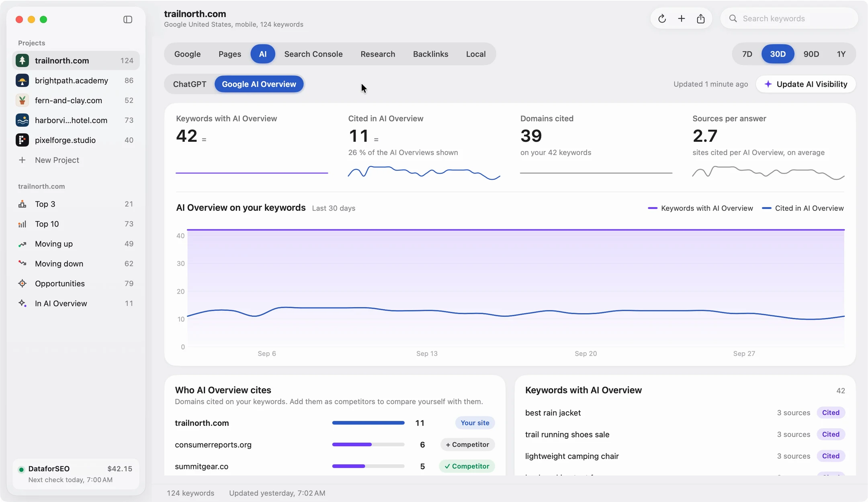868x502 pixels.
Task: Click the share icon in toolbar
Action: [x=700, y=18]
